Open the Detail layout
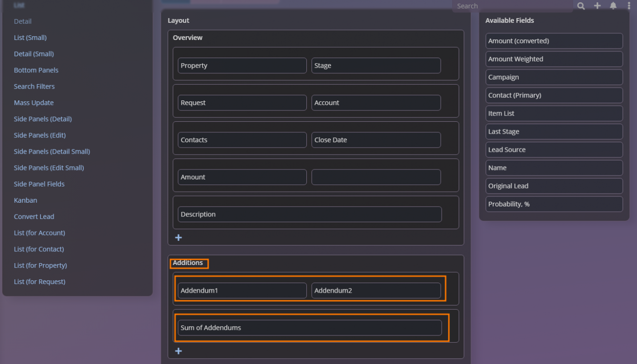 [x=23, y=21]
